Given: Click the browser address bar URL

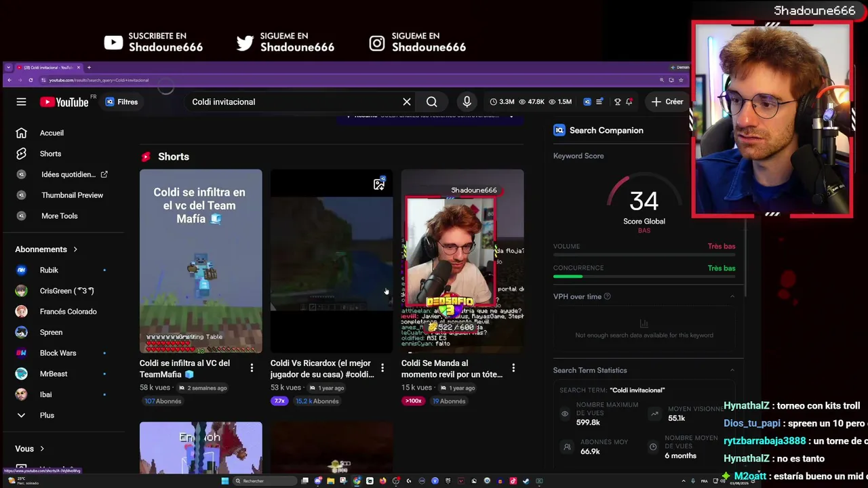Looking at the screenshot, I should click(99, 80).
